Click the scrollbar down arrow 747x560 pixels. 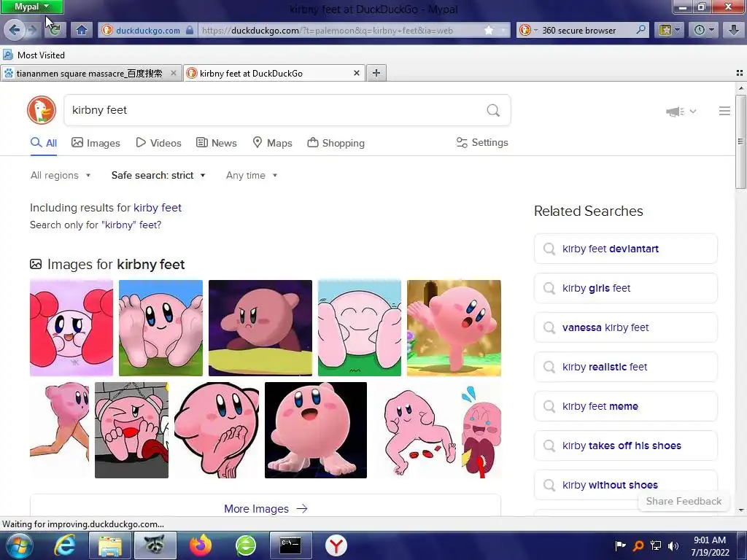tap(741, 510)
